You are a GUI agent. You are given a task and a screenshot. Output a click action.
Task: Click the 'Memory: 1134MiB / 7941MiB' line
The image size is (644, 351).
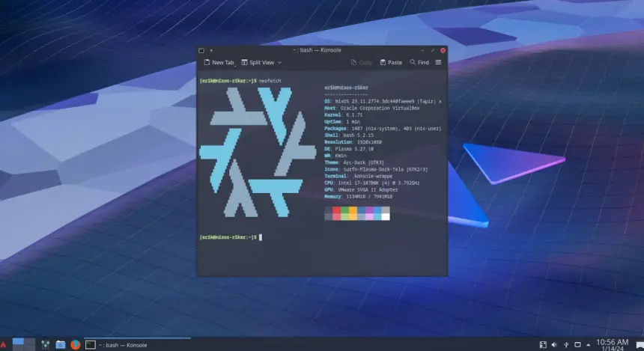pos(358,197)
